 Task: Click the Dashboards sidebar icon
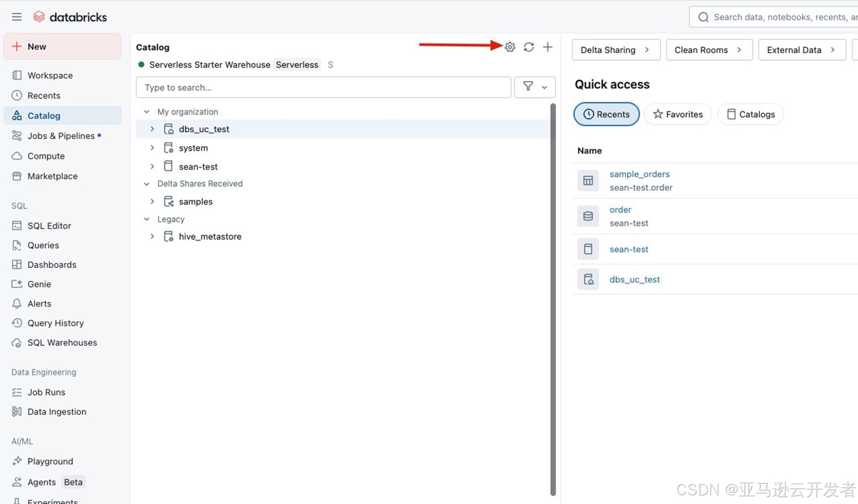(x=17, y=265)
